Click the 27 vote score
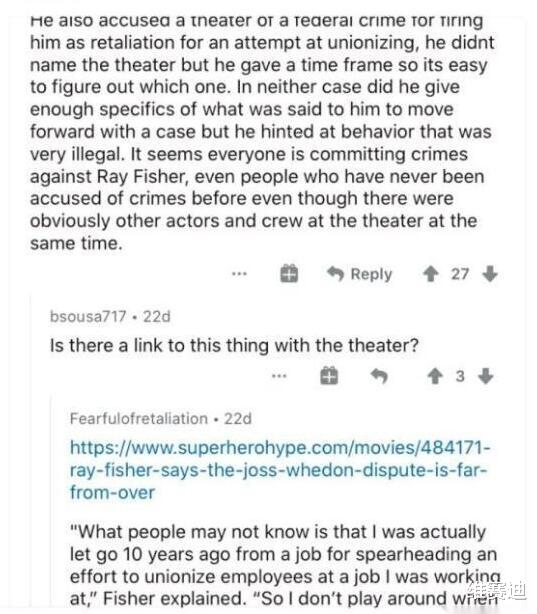Image resolution: width=537 pixels, height=614 pixels. [460, 274]
